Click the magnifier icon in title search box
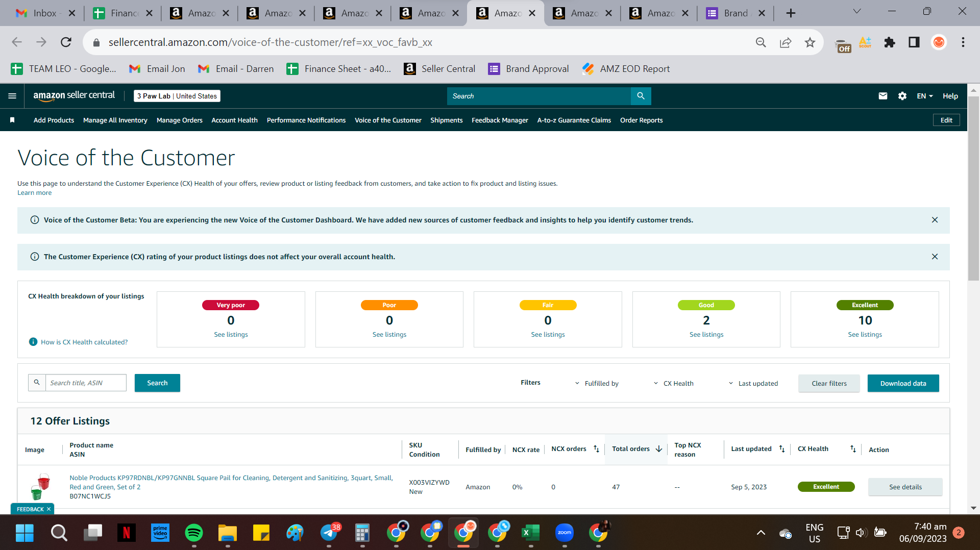Image resolution: width=980 pixels, height=550 pixels. click(37, 383)
